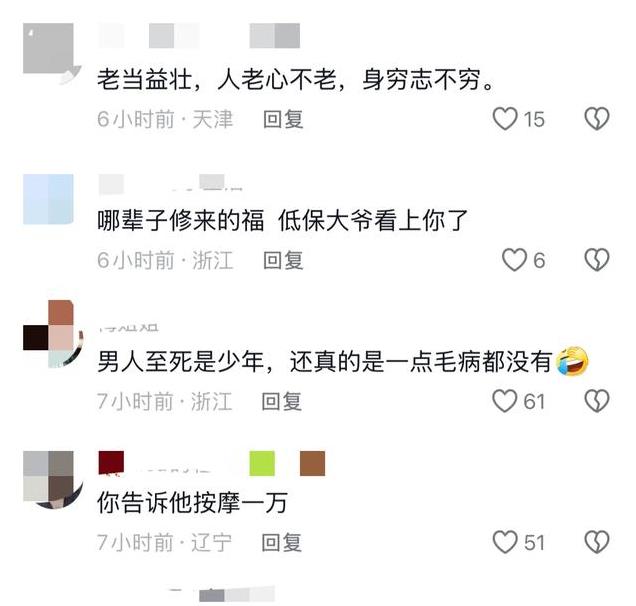Screen dimensions: 636x606
Task: Click 回复 under 男人至死是少年 comment
Action: 281,402
